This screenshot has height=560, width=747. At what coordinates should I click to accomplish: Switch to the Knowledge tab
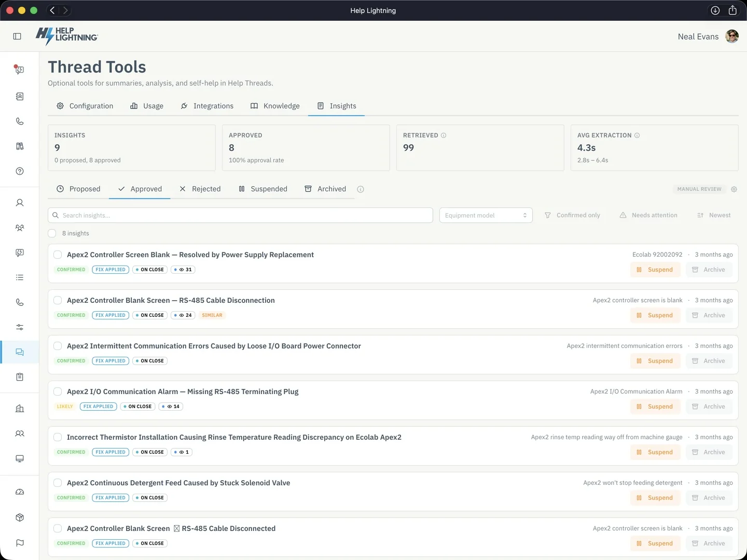(x=275, y=106)
